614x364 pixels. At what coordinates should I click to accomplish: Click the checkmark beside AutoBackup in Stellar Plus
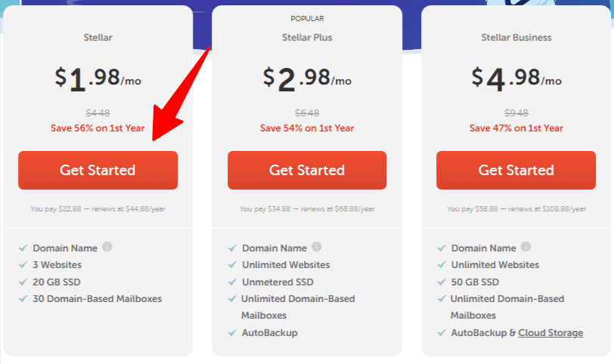[x=232, y=333]
